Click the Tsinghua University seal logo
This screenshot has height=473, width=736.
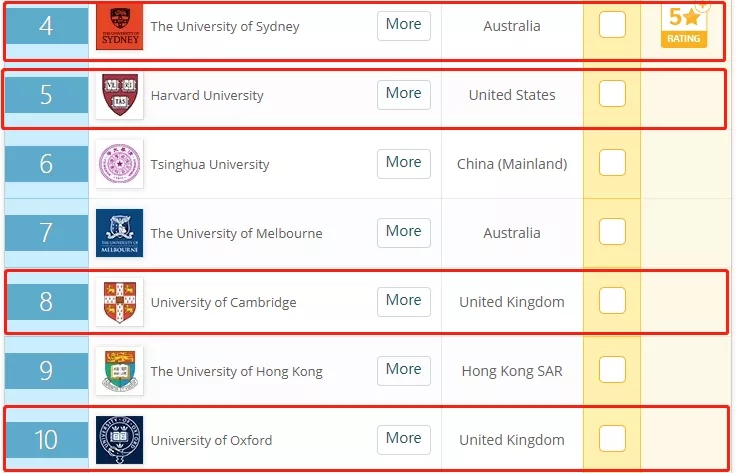[119, 165]
